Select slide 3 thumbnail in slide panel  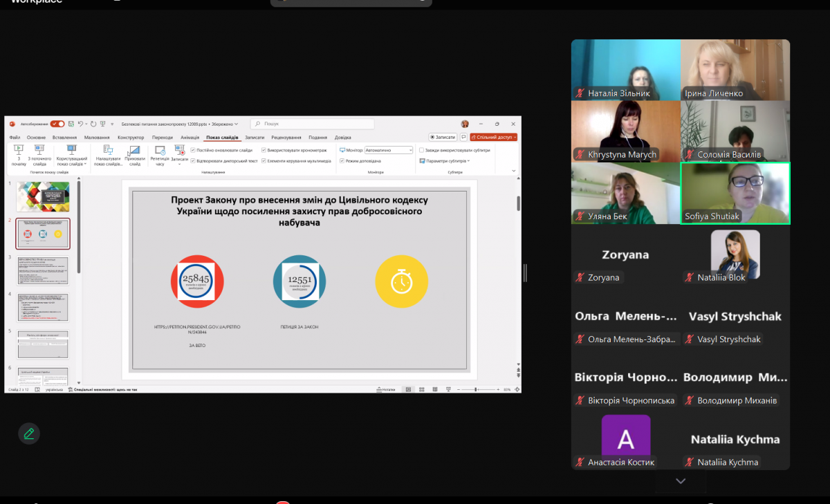43,270
